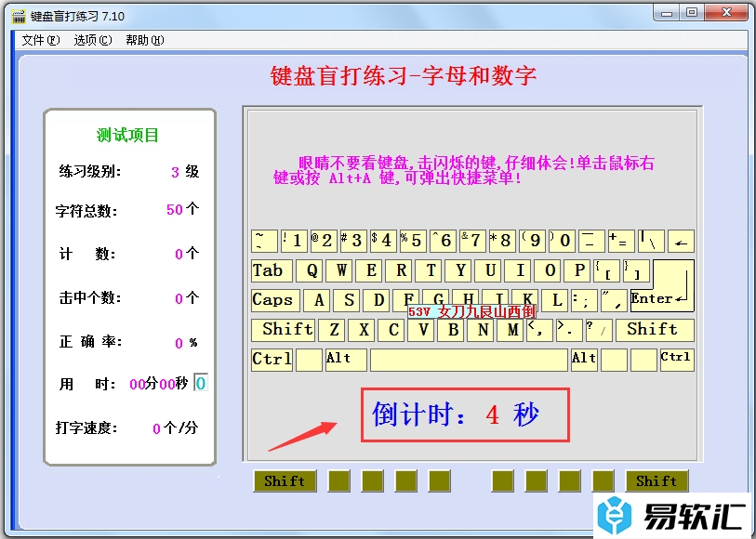Click the space bar key
The image size is (756, 539).
click(469, 360)
